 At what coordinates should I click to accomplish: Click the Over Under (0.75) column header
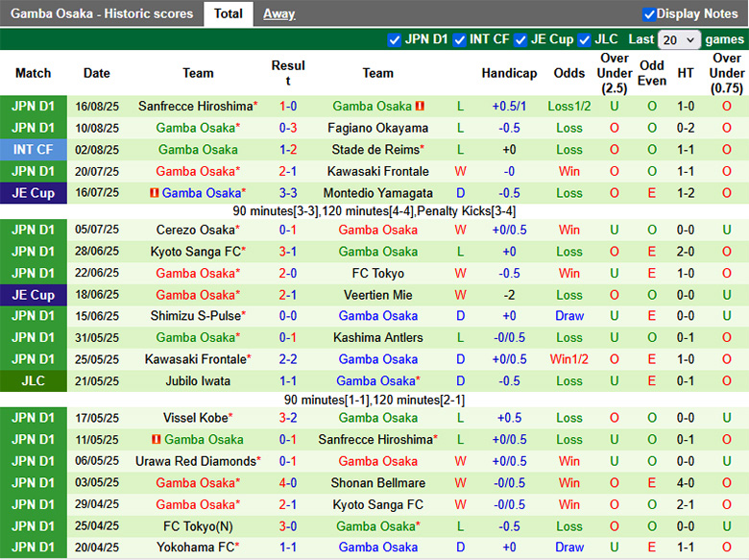pyautogui.click(x=727, y=73)
